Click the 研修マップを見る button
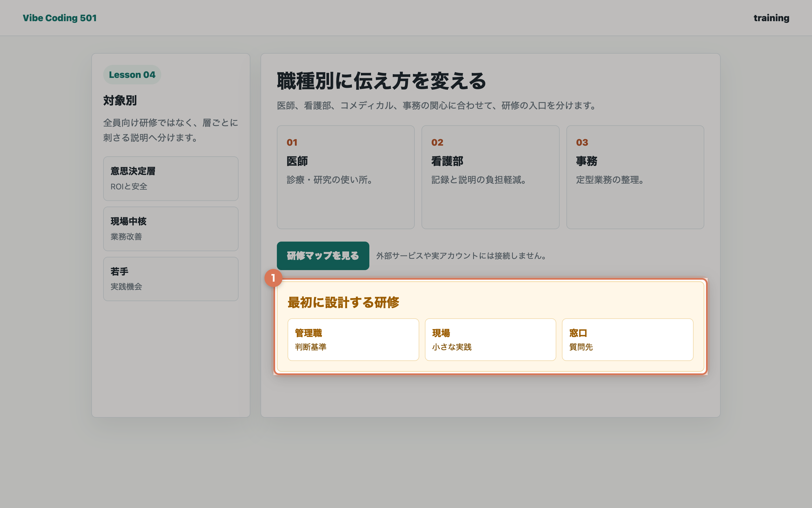This screenshot has height=508, width=812. click(323, 256)
